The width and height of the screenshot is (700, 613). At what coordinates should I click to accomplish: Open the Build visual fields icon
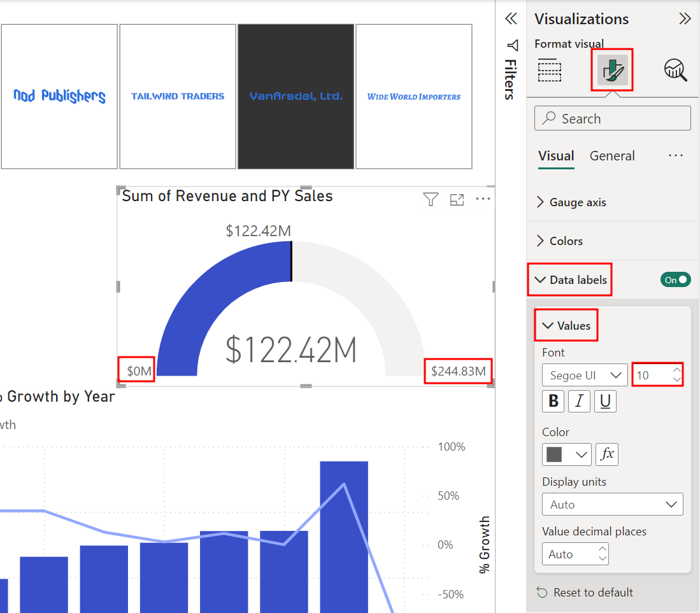[549, 70]
